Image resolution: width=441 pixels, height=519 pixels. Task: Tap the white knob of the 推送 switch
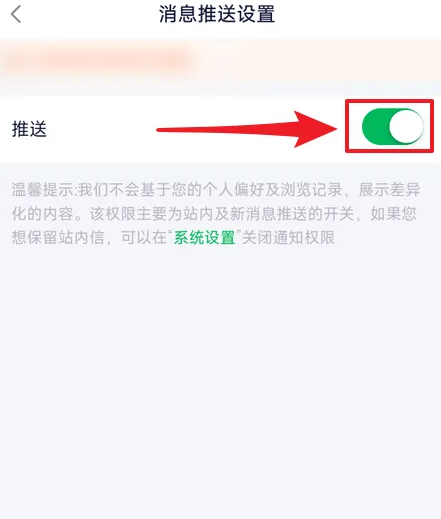pyautogui.click(x=406, y=127)
